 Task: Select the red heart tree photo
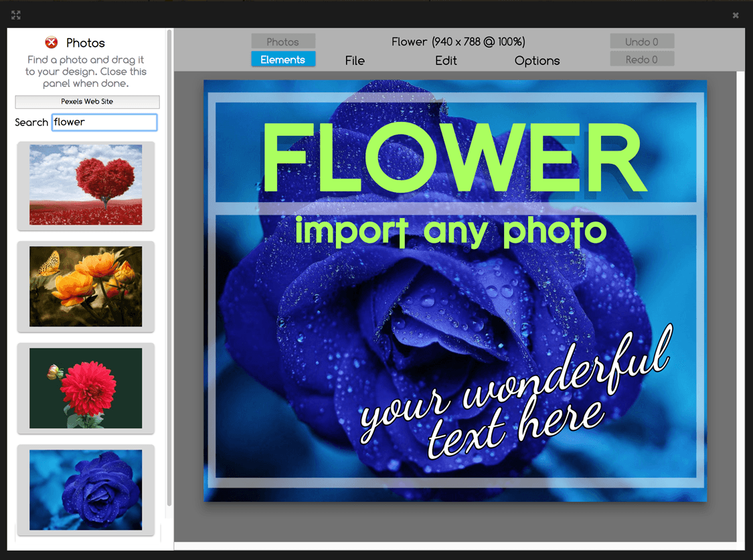pos(86,185)
